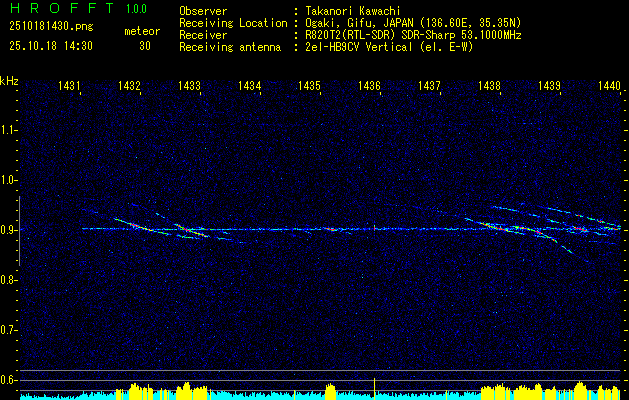
Task: Click the meteor label
Action: [x=142, y=31]
